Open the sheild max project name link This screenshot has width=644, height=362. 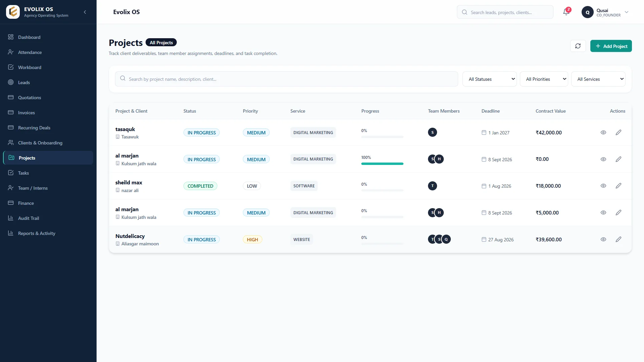coord(128,182)
